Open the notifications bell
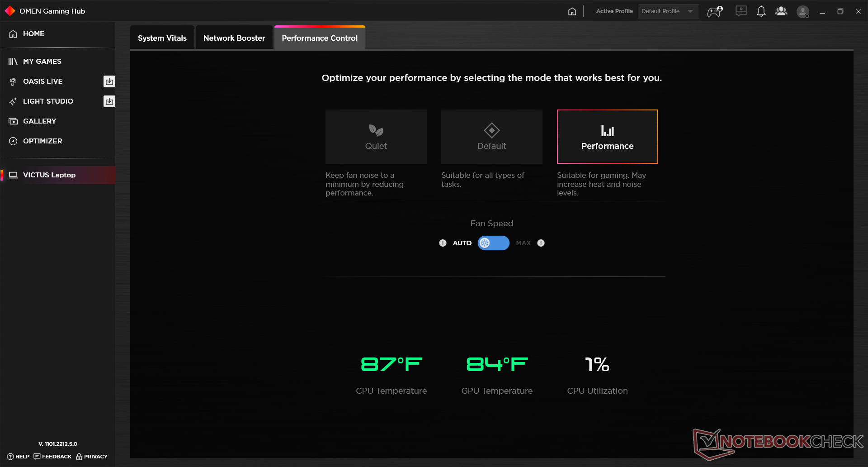This screenshot has height=467, width=868. click(761, 11)
